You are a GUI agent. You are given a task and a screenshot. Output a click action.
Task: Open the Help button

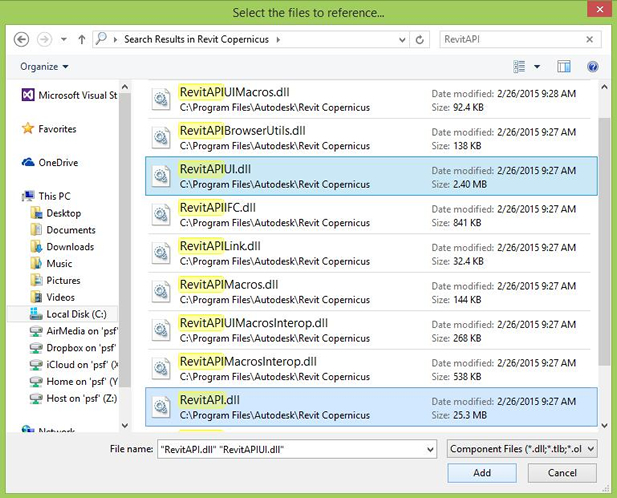click(592, 66)
